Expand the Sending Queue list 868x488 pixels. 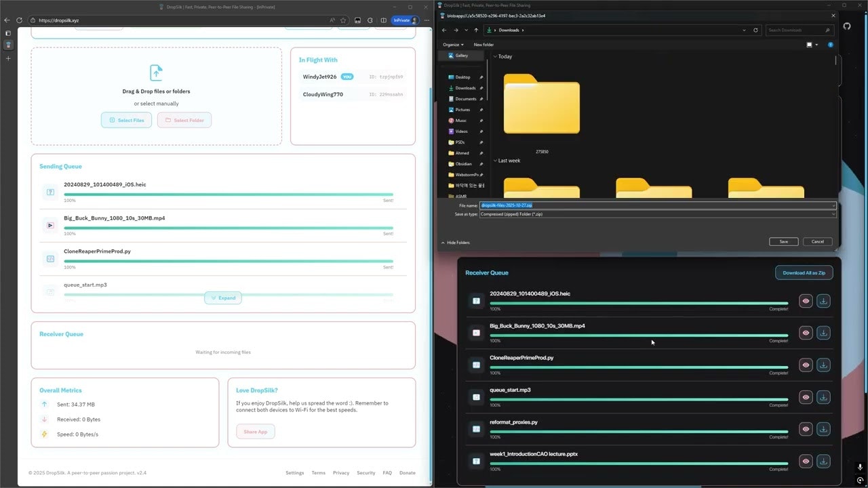point(223,298)
